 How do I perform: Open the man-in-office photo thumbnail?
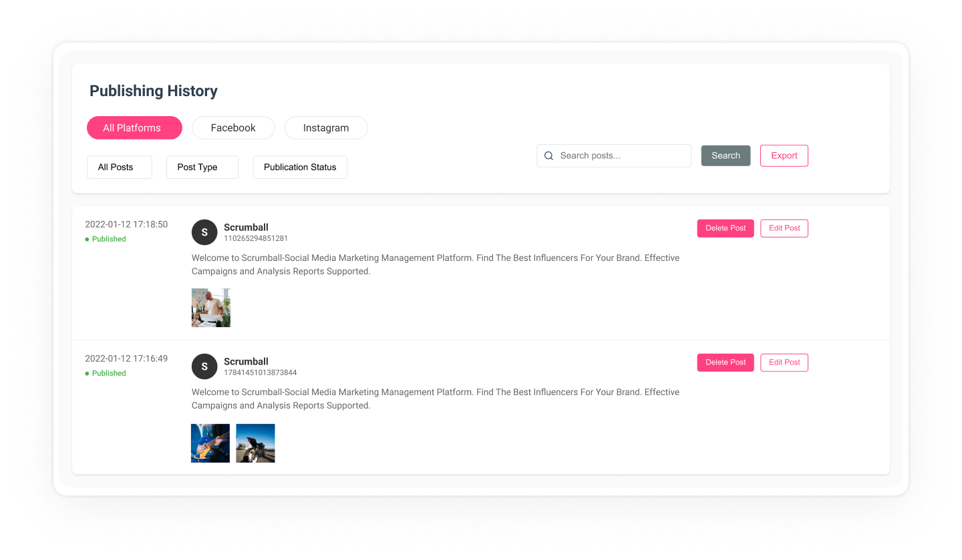click(x=211, y=308)
